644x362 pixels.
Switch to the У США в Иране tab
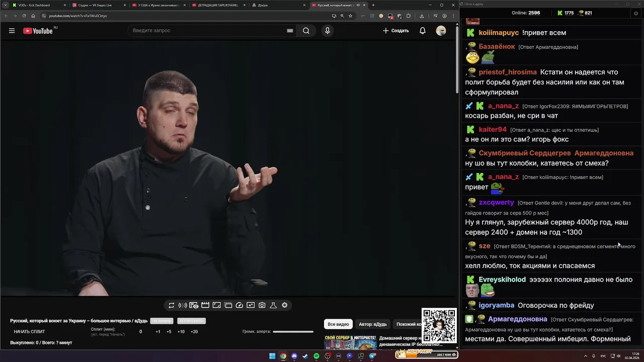(158, 5)
